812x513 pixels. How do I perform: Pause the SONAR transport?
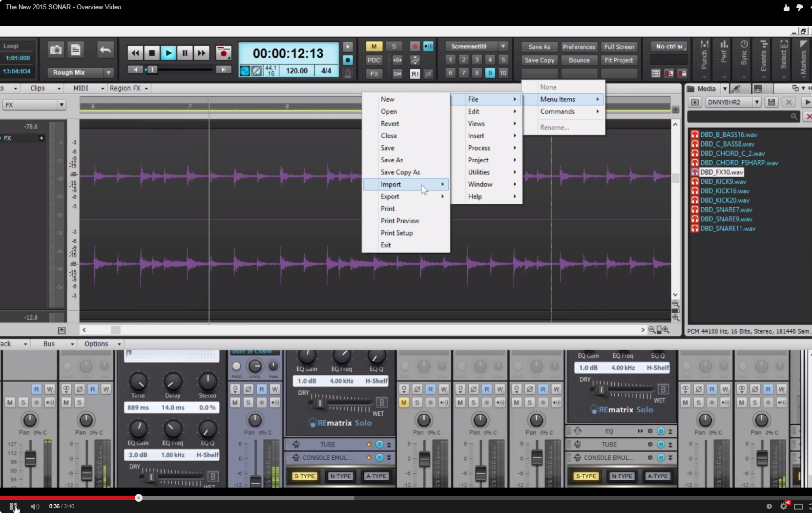pos(185,53)
